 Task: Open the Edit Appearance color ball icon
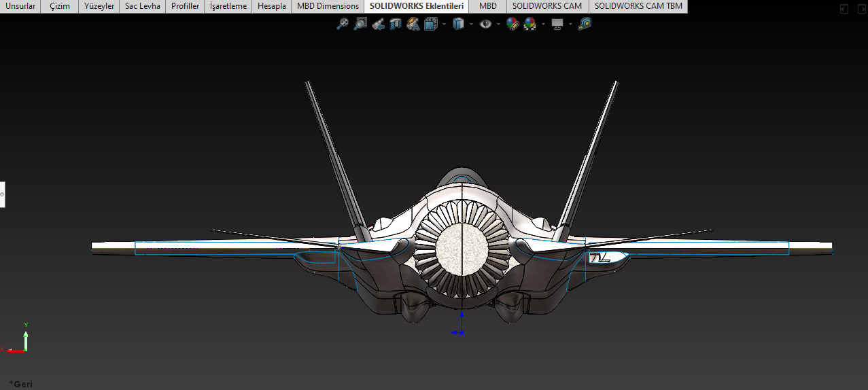click(x=513, y=24)
